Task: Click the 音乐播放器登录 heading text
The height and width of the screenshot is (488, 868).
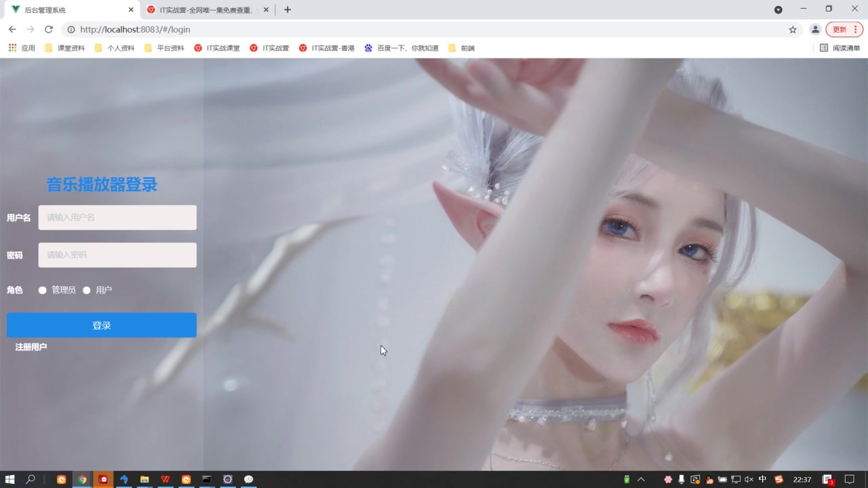Action: coord(102,184)
